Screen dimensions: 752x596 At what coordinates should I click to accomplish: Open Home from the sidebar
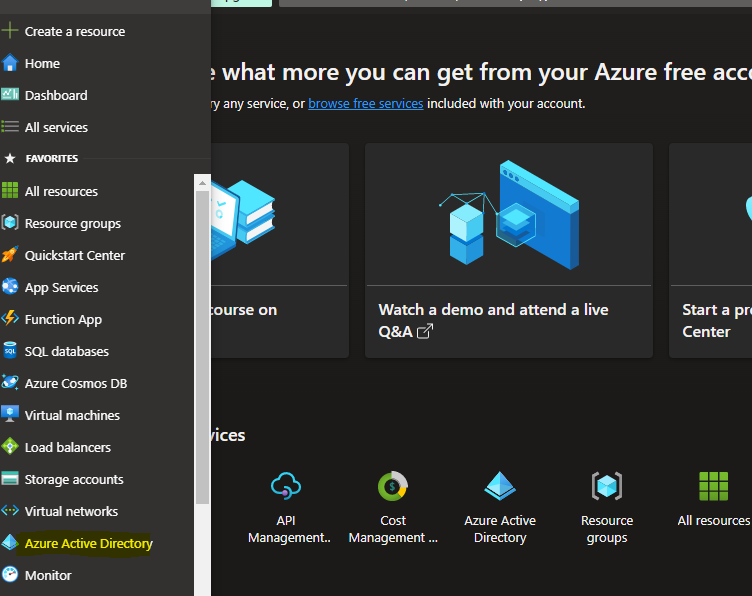(42, 63)
